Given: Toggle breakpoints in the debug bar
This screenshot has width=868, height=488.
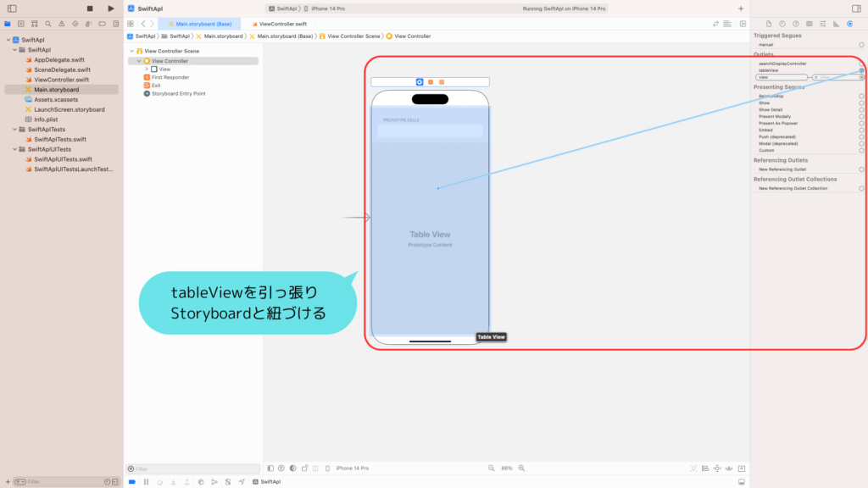Looking at the screenshot, I should tap(132, 482).
